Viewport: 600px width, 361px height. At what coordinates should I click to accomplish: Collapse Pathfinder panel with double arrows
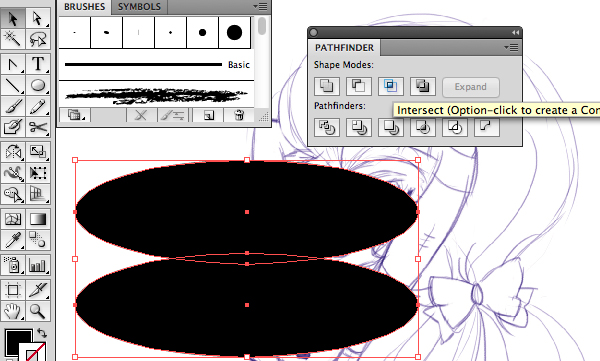[515, 33]
